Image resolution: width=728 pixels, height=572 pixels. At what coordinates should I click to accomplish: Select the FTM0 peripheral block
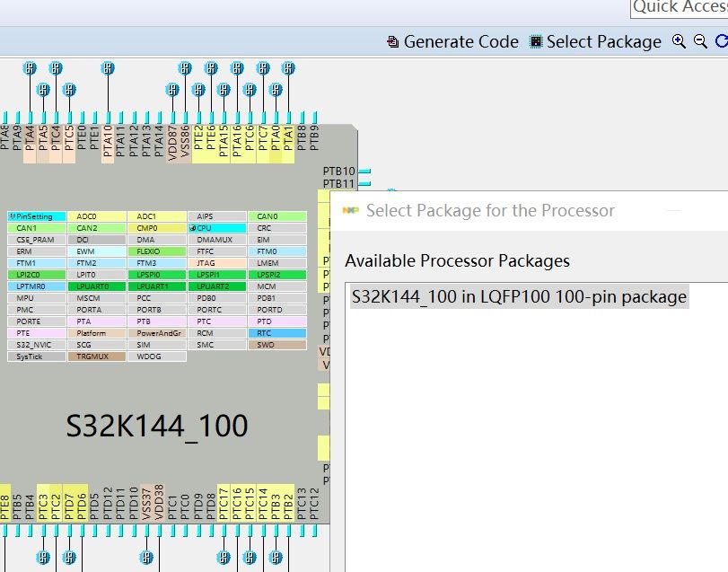click(277, 251)
